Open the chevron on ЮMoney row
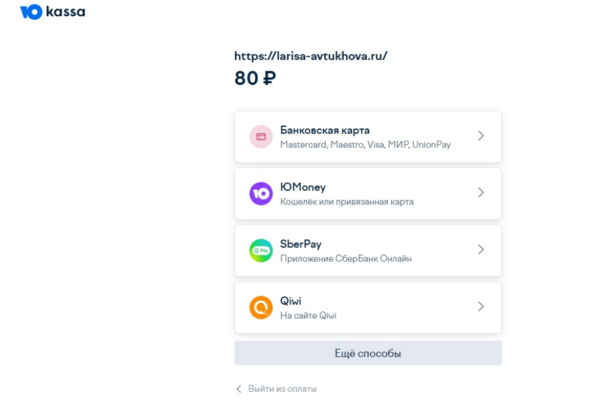The height and width of the screenshot is (402, 606). point(481,192)
